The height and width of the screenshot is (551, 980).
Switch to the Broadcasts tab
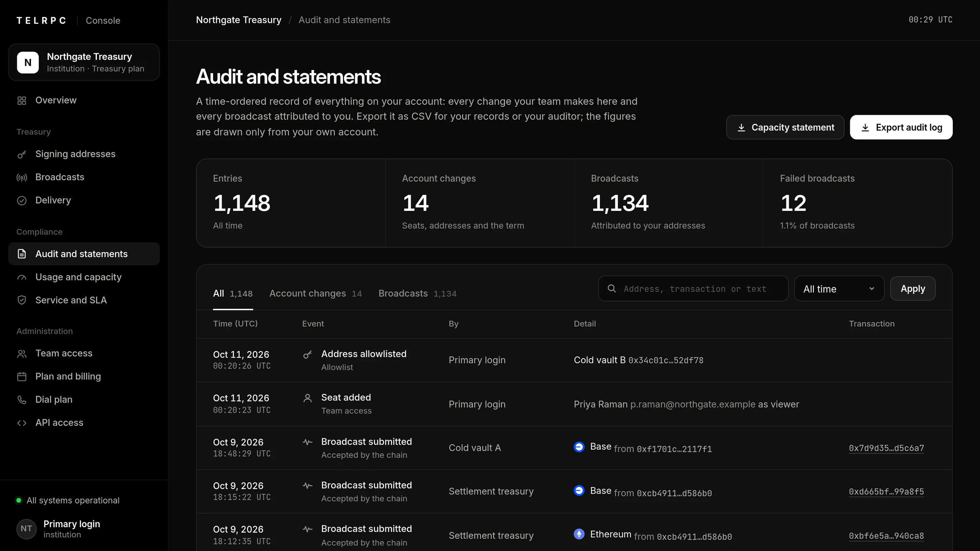[417, 293]
